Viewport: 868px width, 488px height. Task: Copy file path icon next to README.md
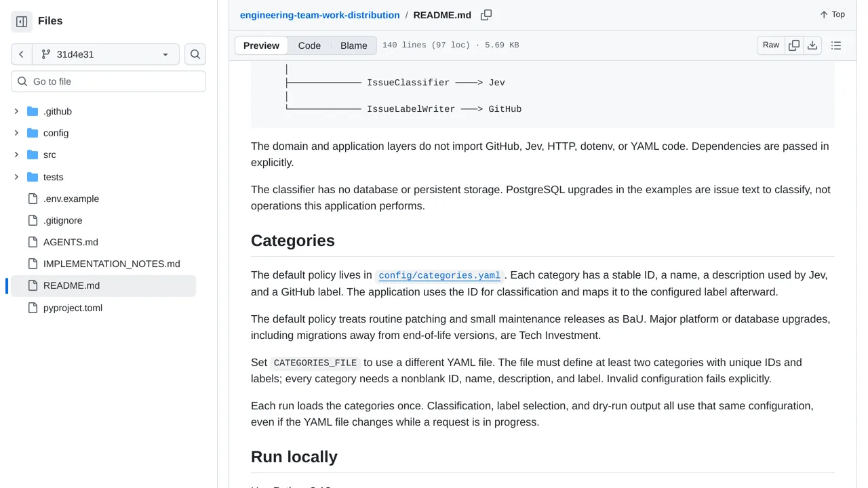coord(486,15)
